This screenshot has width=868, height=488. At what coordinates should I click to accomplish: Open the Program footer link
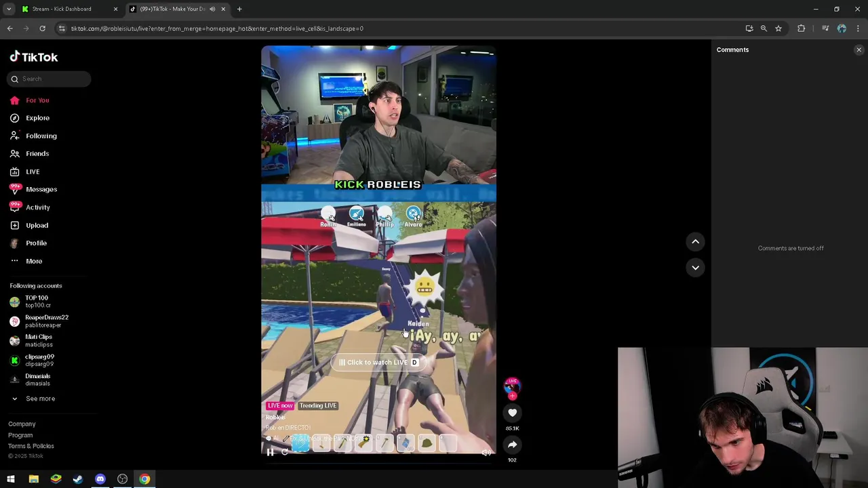point(20,435)
